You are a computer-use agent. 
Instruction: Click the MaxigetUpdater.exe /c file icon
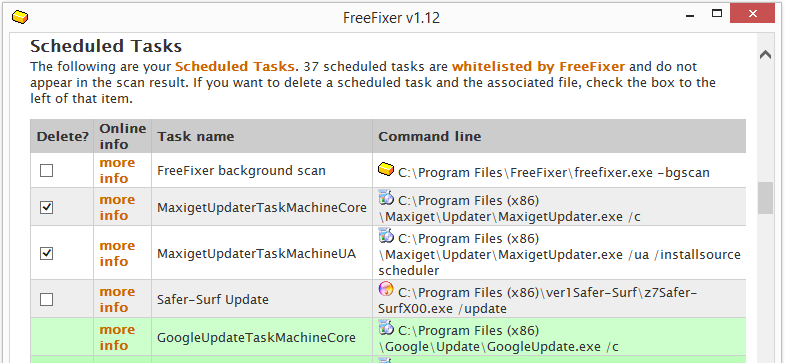click(x=386, y=198)
